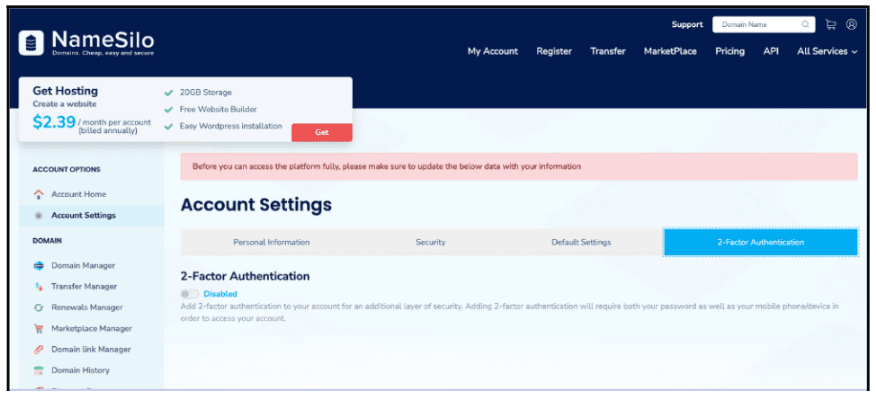Open the Pricing page
Screen dimensions: 876x396
click(730, 51)
